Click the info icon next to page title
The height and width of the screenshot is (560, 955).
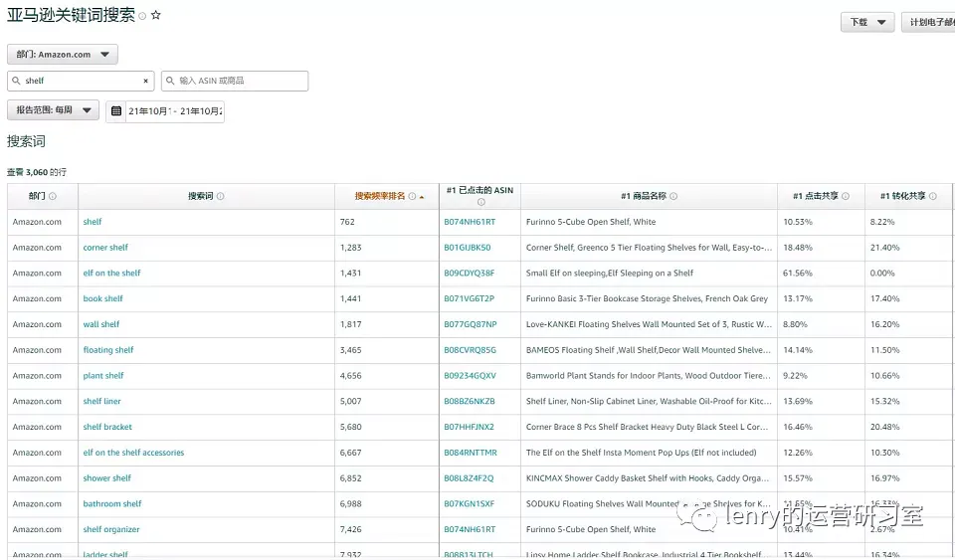click(142, 17)
